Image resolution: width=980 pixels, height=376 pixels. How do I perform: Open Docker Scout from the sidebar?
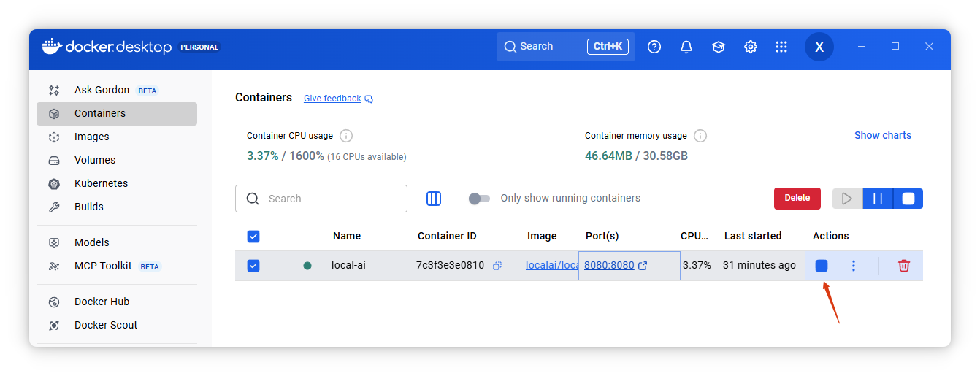pos(117,325)
